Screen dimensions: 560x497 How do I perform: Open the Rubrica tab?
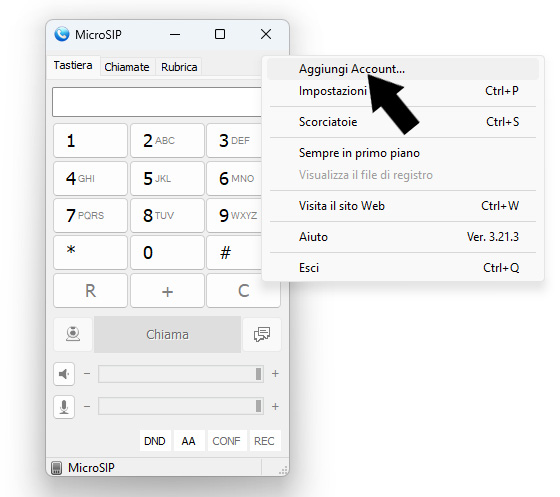pyautogui.click(x=179, y=67)
